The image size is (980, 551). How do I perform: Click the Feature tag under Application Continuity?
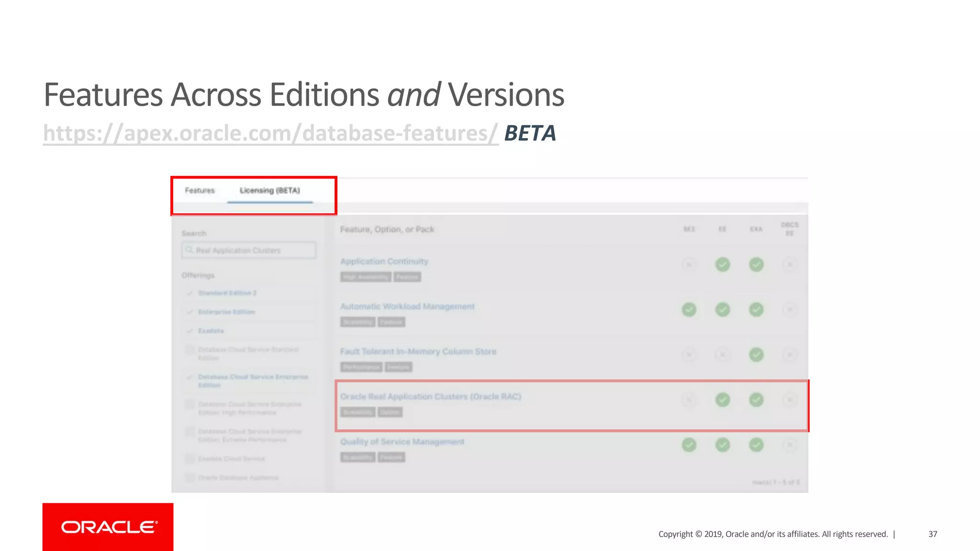tap(407, 277)
